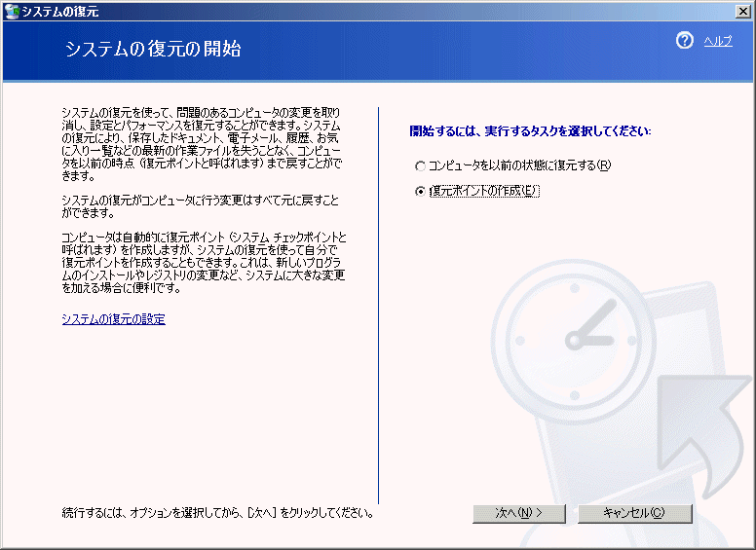Click the キャンセル(C) button
Screen dimensions: 756x550
635,513
